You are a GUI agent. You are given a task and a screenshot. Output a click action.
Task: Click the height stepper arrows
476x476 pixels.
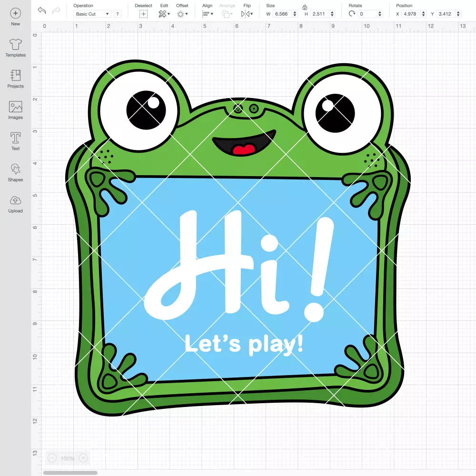332,14
